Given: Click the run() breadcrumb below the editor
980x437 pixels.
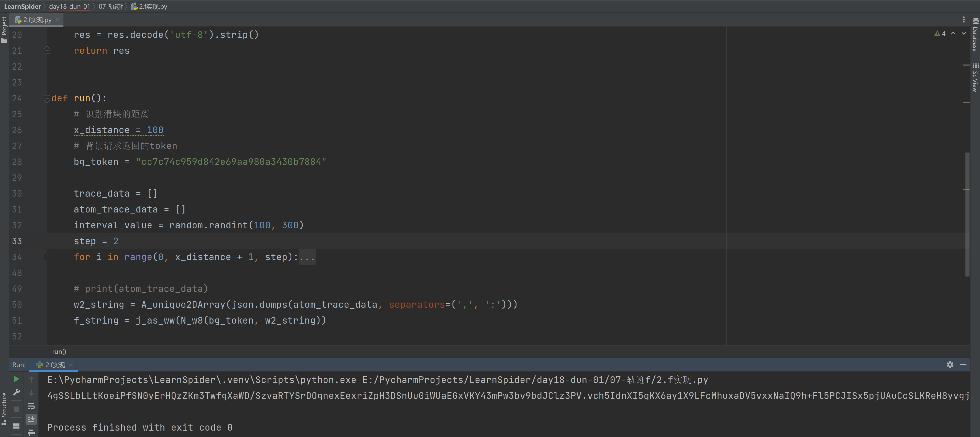Looking at the screenshot, I should pyautogui.click(x=59, y=351).
